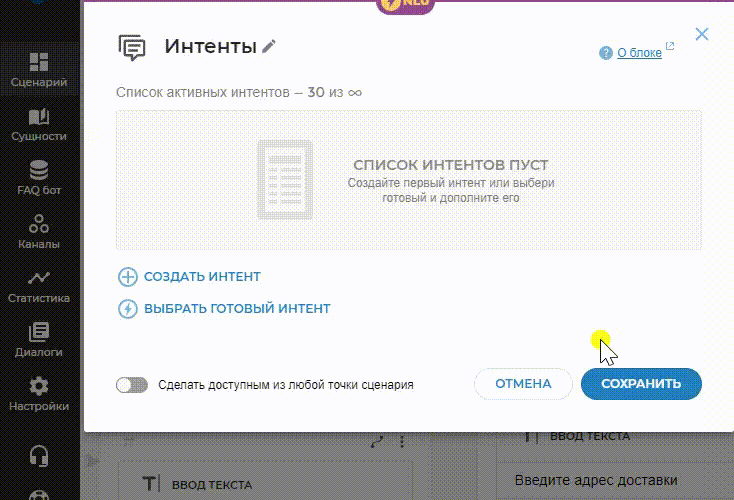Open the Сущности sidebar section

(x=39, y=124)
